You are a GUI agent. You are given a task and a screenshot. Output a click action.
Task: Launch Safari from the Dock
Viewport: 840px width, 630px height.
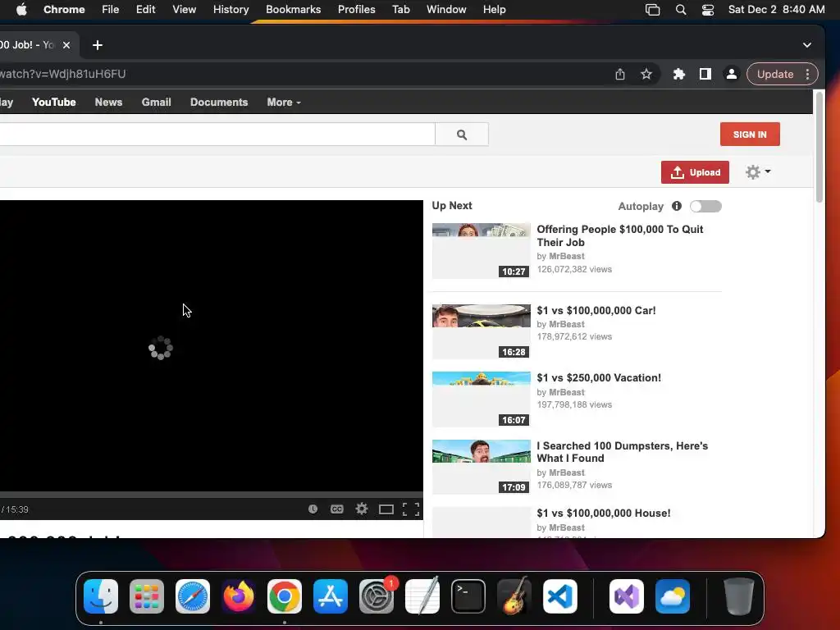point(192,596)
